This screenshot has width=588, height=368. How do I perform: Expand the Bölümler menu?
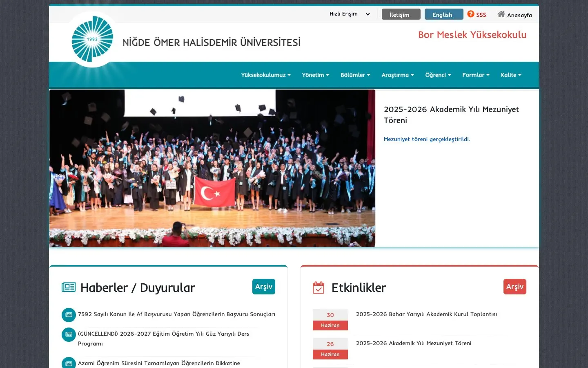click(x=355, y=75)
